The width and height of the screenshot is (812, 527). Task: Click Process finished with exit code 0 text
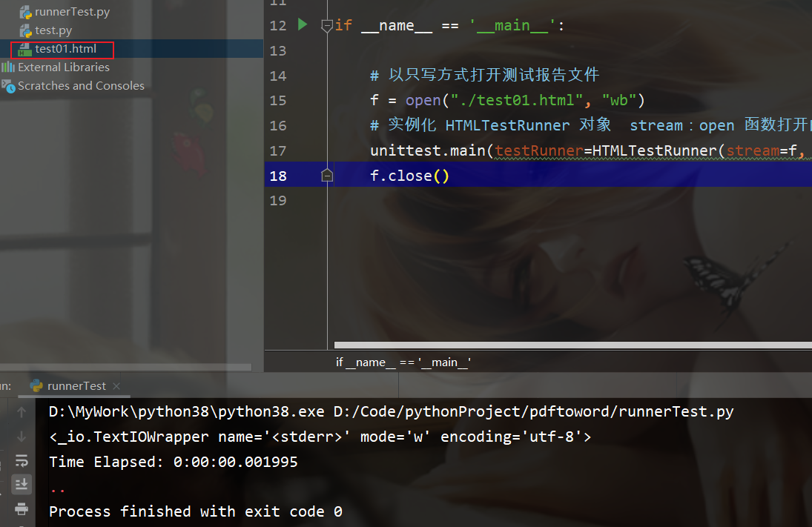click(196, 511)
